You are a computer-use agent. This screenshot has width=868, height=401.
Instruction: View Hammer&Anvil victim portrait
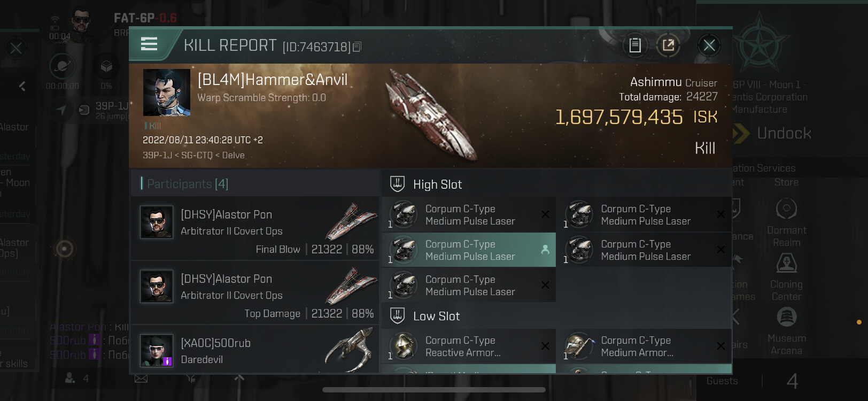pos(166,92)
